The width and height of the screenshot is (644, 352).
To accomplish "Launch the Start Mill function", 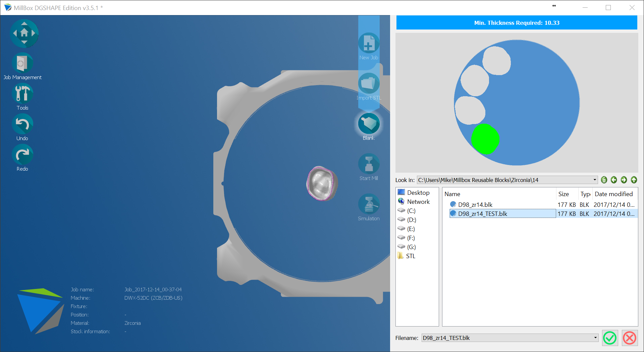I will pos(368,164).
